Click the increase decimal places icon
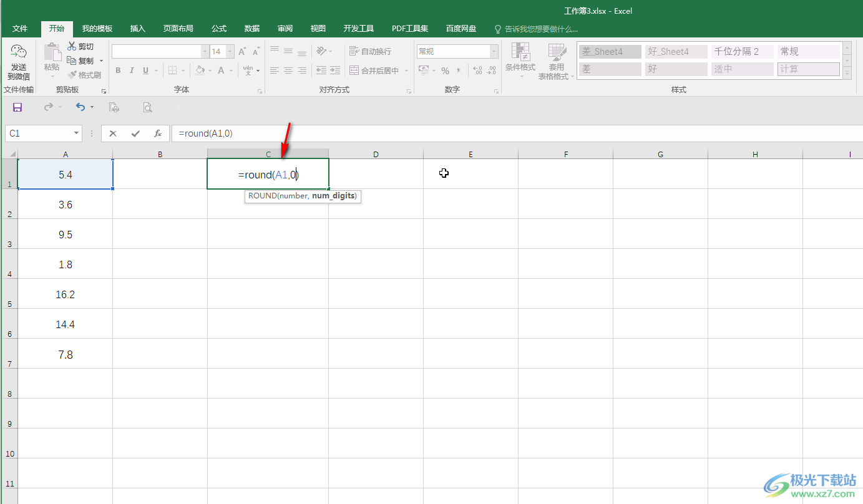This screenshot has width=863, height=504. tap(478, 71)
